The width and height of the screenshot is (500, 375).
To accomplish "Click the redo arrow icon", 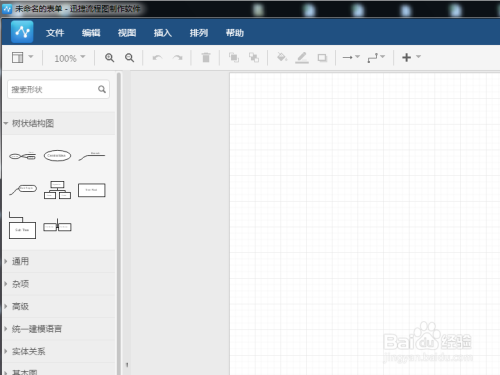I will click(x=177, y=58).
